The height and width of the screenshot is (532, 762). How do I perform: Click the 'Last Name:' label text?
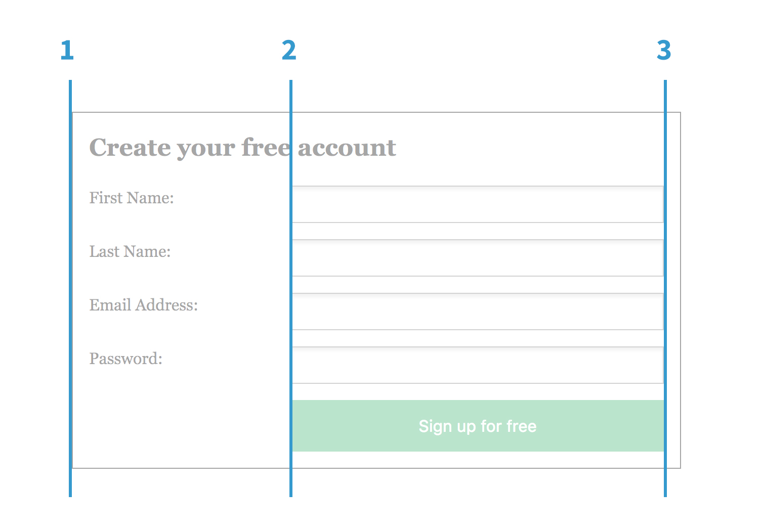[130, 251]
